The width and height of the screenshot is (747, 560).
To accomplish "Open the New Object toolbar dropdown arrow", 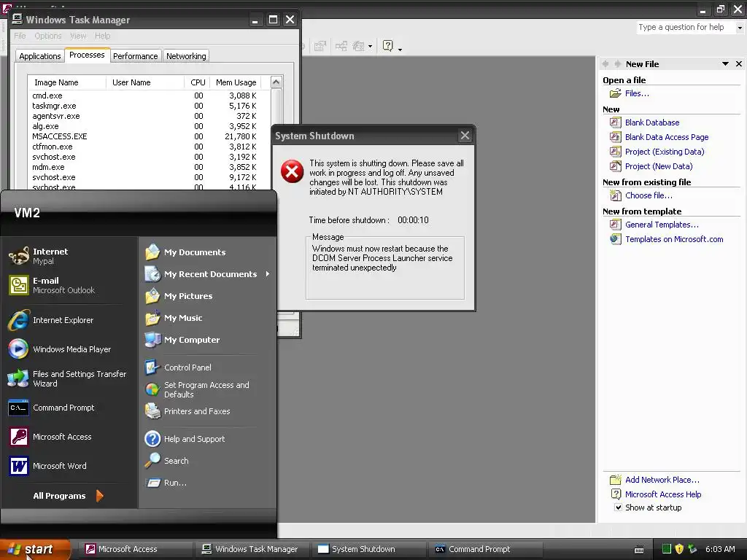I will pyautogui.click(x=370, y=46).
